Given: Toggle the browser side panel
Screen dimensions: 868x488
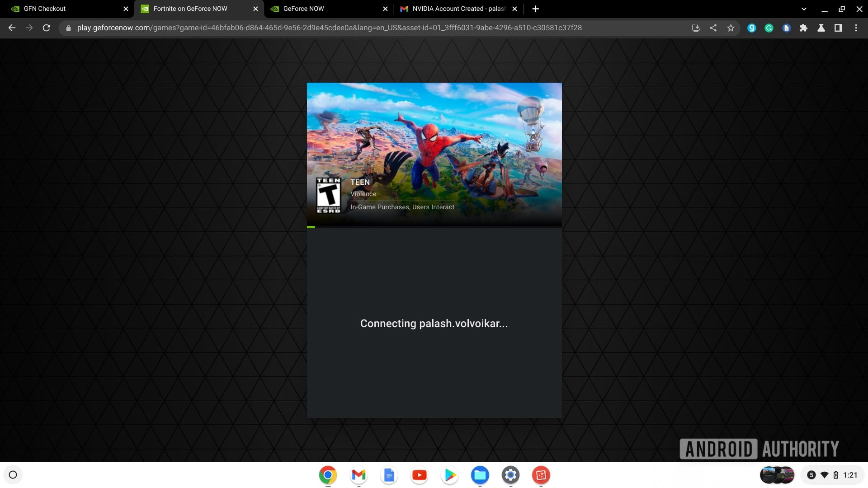Looking at the screenshot, I should click(838, 28).
